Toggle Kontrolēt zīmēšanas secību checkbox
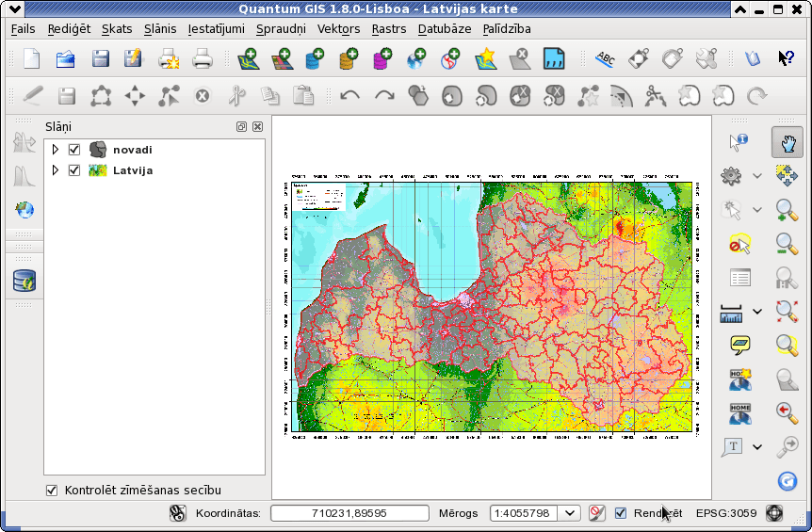812x532 pixels. point(52,490)
